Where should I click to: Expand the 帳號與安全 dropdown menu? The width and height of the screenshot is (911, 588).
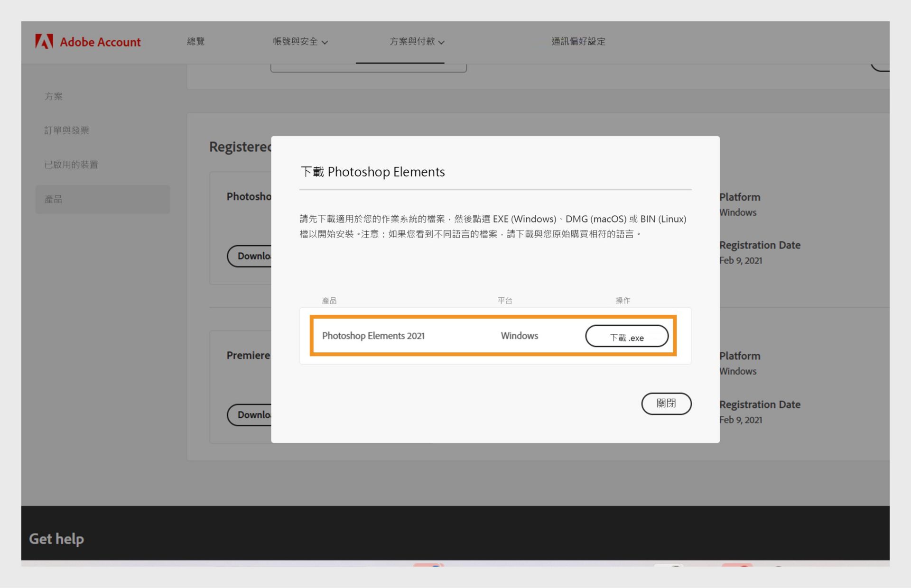pos(300,42)
